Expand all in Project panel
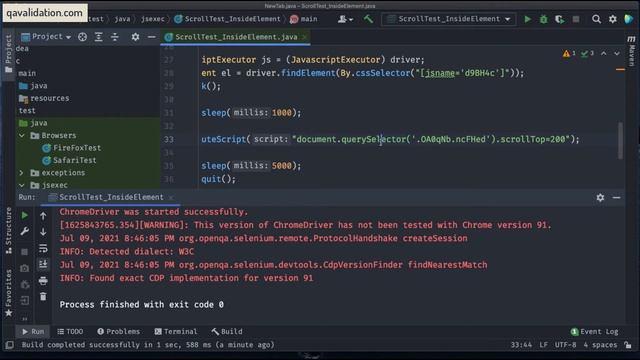The height and width of the screenshot is (360, 640). (x=98, y=37)
